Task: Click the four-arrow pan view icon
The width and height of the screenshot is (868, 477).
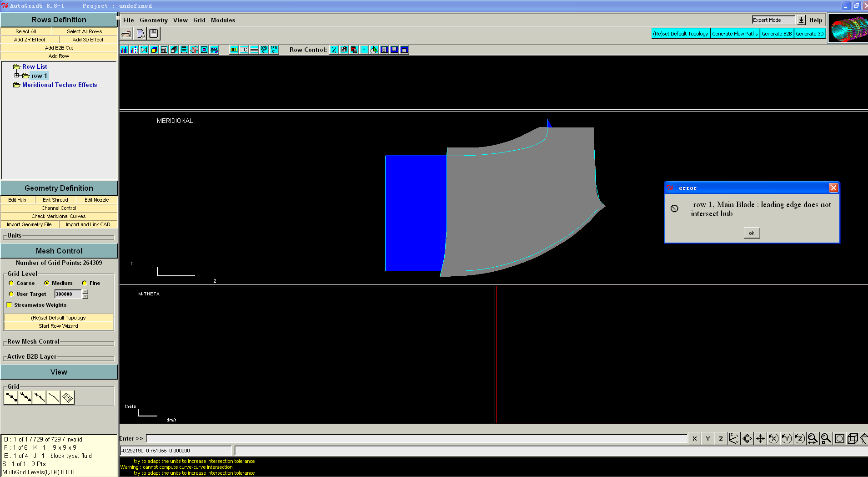Action: [760, 439]
